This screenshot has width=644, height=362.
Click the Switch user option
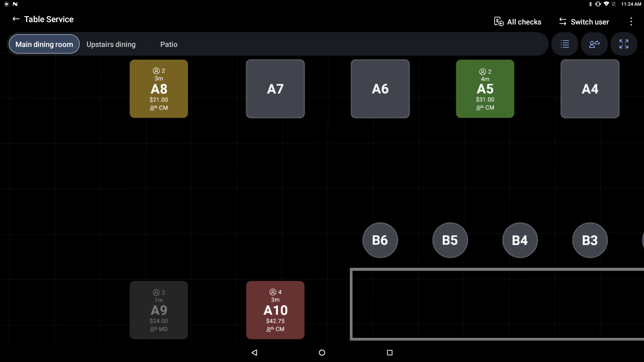point(584,22)
